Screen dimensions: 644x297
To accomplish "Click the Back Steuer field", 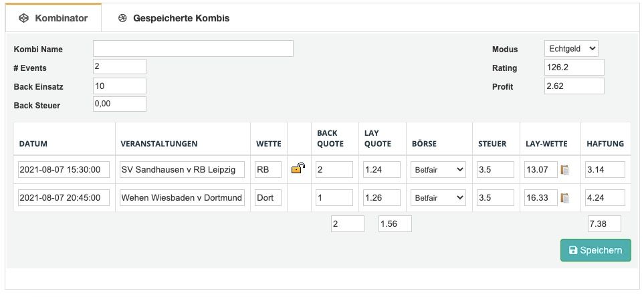I will [x=120, y=104].
